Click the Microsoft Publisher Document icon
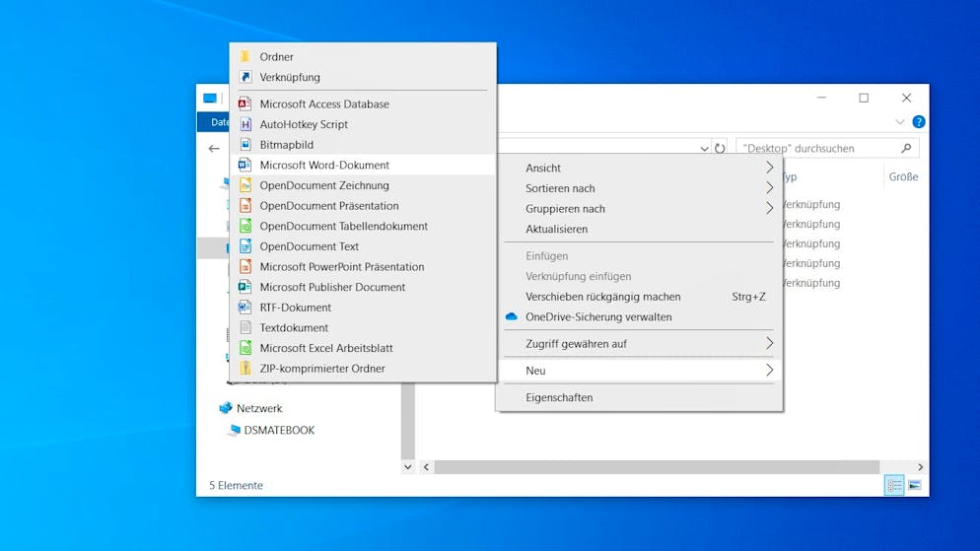Viewport: 980px width, 551px height. click(245, 287)
